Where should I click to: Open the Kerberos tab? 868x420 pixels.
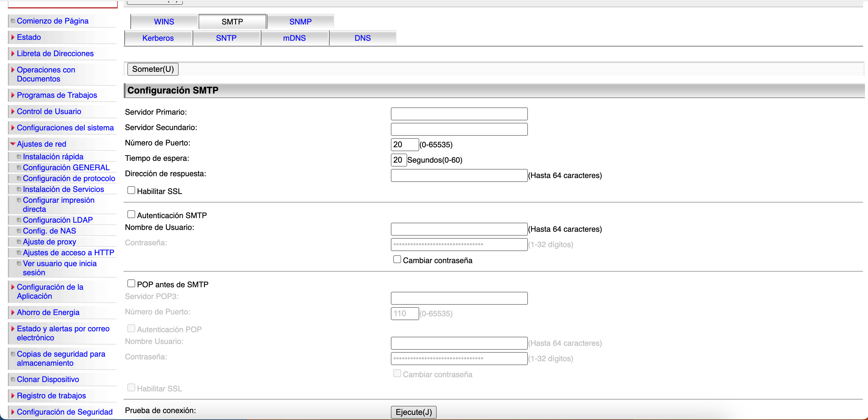[158, 38]
